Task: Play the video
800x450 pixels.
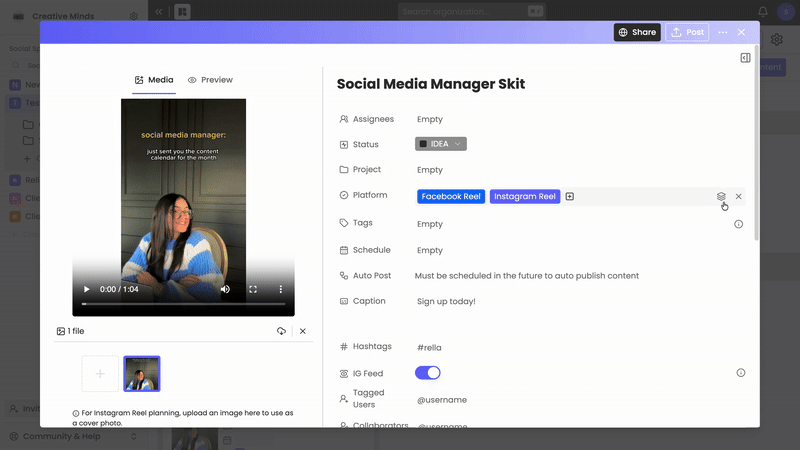Action: pyautogui.click(x=86, y=289)
